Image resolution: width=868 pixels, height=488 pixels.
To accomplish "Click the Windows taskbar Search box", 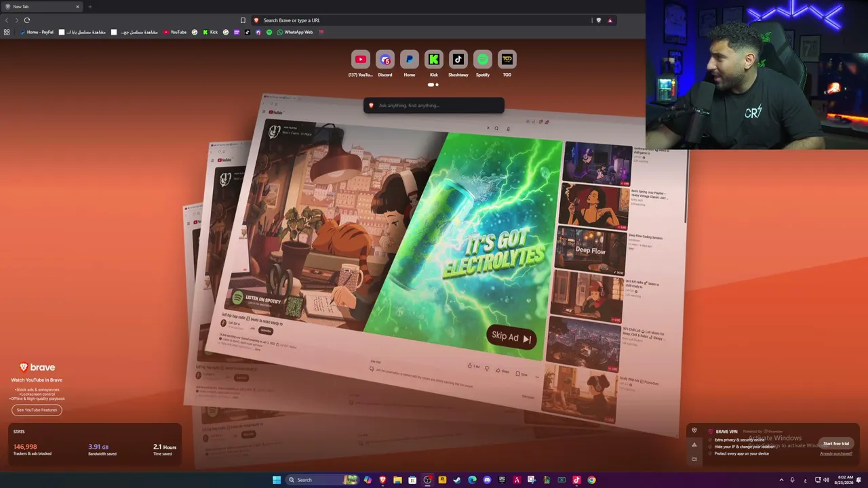I will pyautogui.click(x=322, y=480).
